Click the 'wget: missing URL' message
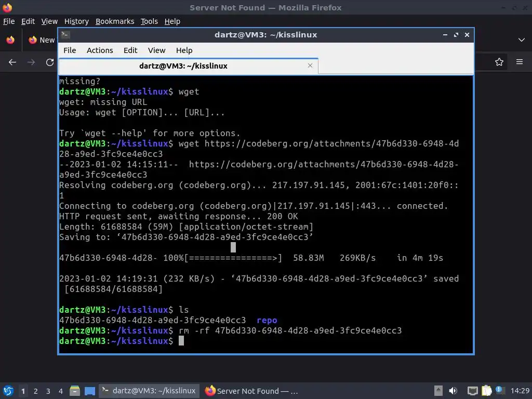This screenshot has height=399, width=532. tap(103, 102)
